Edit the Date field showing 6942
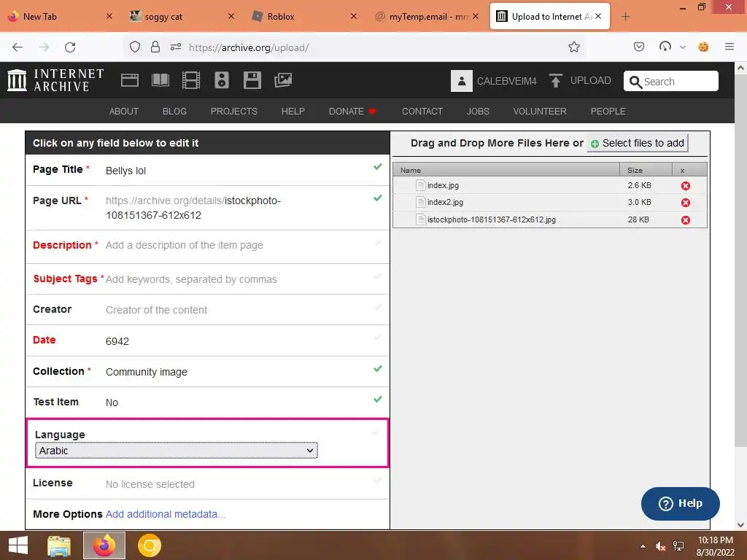747x560 pixels. click(208, 341)
